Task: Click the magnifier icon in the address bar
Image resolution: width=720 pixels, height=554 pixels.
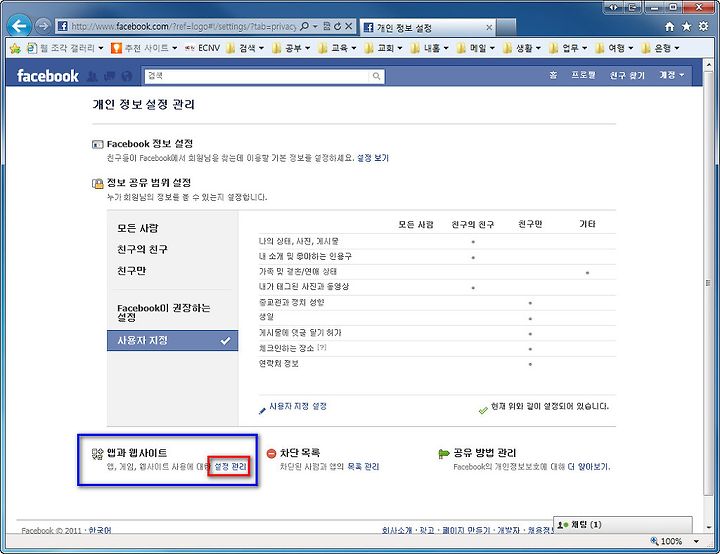Action: (304, 27)
